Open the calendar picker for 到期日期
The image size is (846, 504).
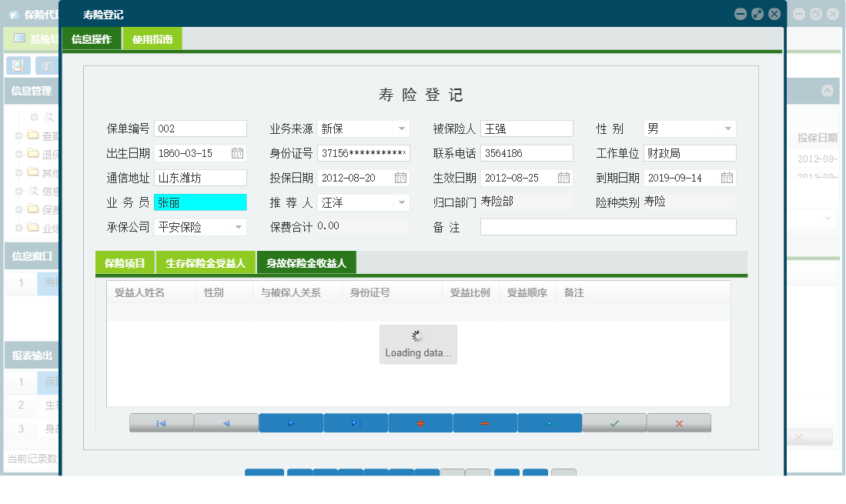(x=727, y=177)
